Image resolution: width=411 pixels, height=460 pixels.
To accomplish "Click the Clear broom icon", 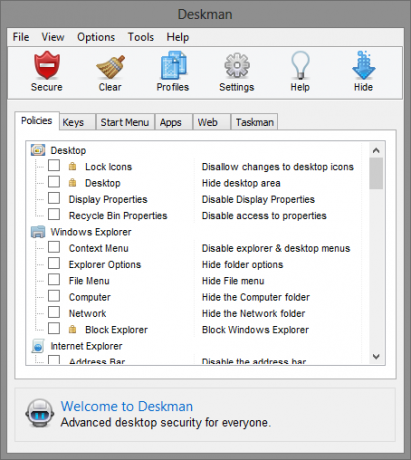I will (111, 67).
